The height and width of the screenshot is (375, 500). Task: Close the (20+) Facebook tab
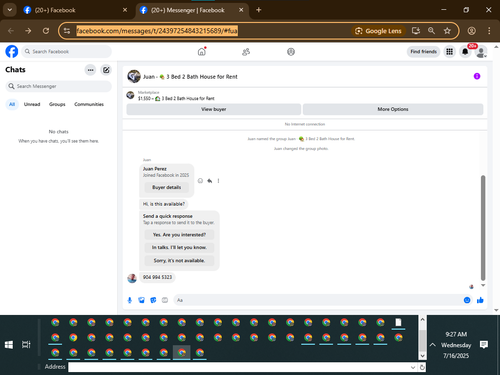tap(125, 10)
